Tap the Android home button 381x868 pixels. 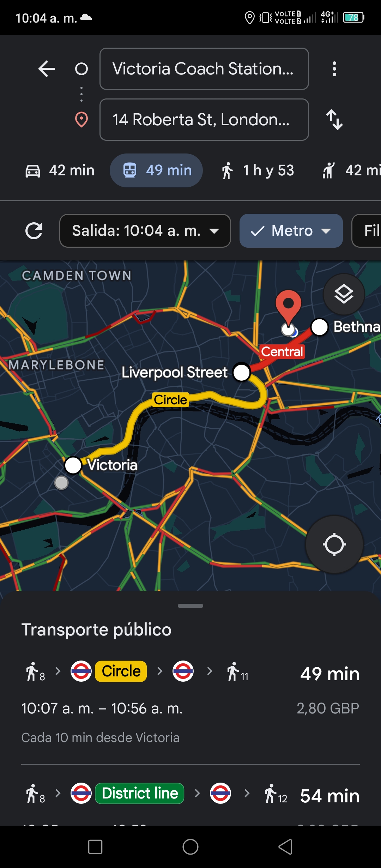(190, 846)
